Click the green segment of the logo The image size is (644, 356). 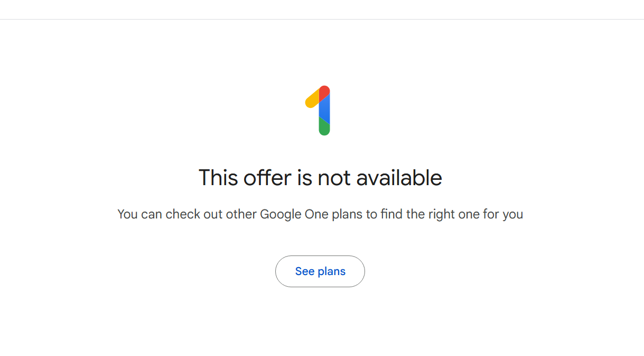click(x=324, y=127)
